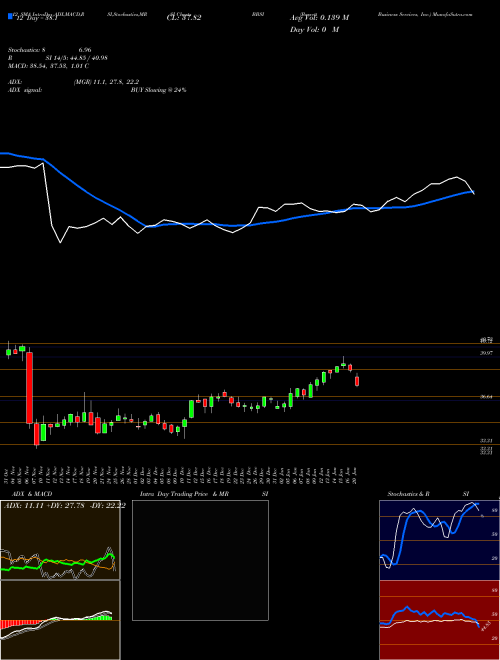
Task: Click the 39.97 price axis label
Action: [x=486, y=354]
